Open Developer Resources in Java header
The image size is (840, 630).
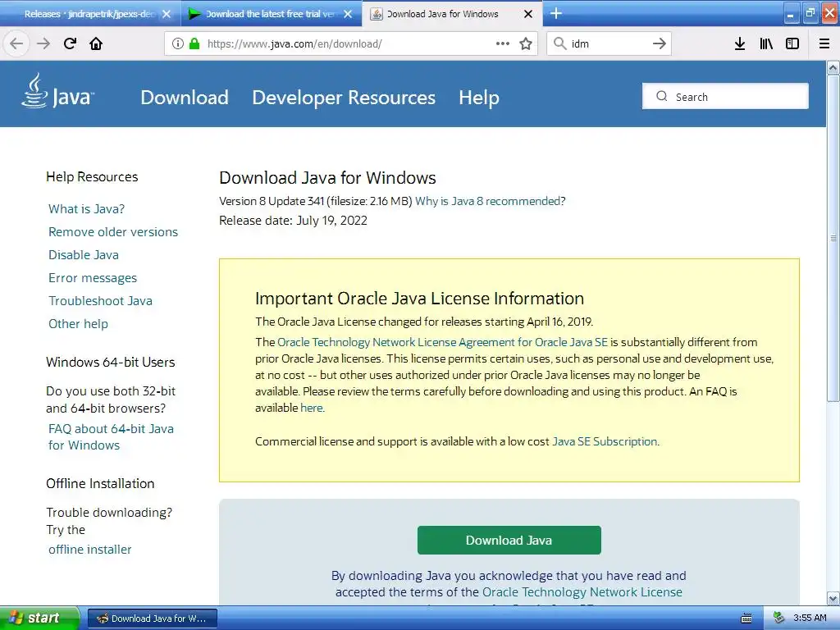[x=344, y=98]
